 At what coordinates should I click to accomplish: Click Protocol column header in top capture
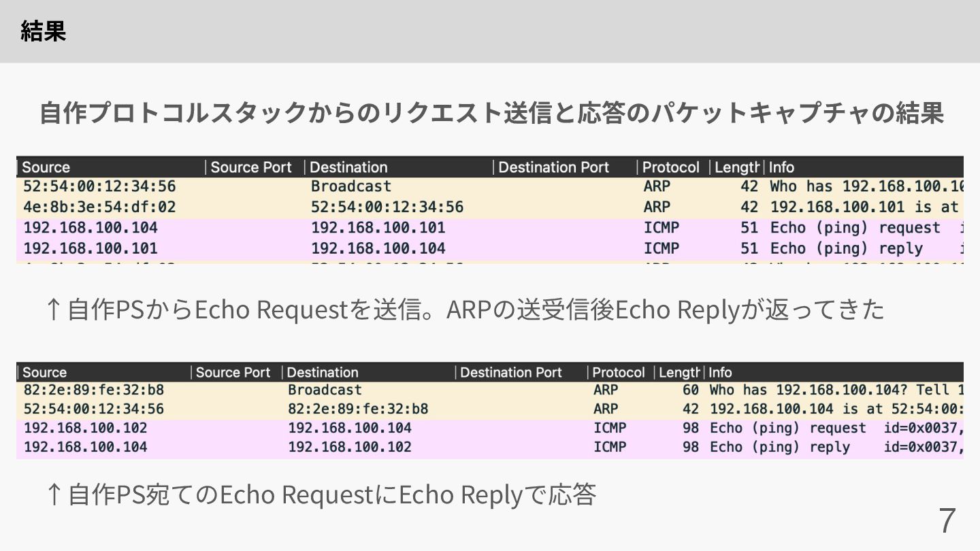click(670, 167)
